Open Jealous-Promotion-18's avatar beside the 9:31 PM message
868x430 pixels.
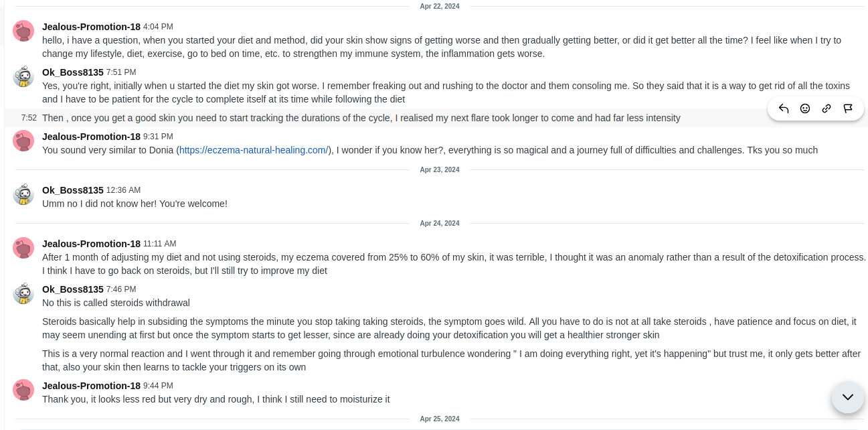click(23, 141)
